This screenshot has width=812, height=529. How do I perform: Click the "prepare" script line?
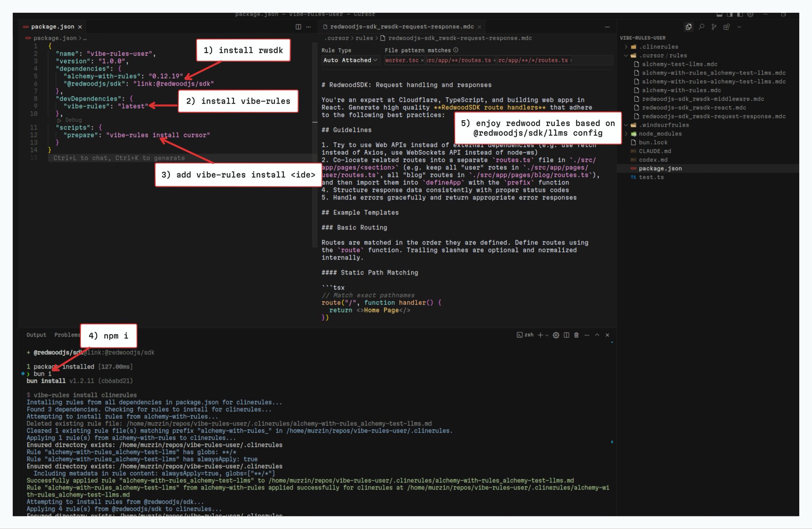(x=136, y=135)
